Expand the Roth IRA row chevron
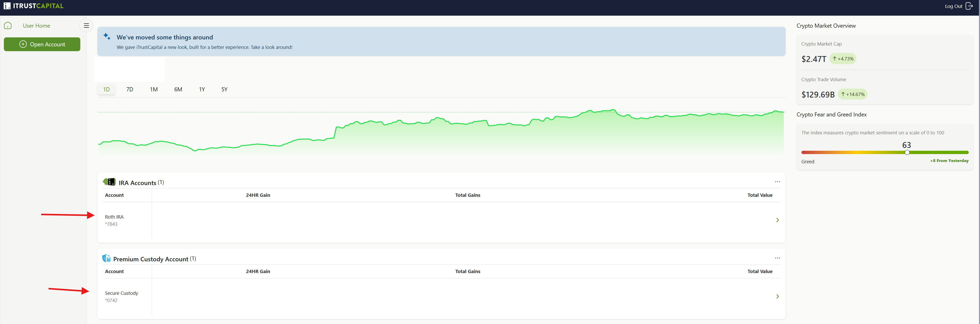The height and width of the screenshot is (324, 980). click(777, 220)
